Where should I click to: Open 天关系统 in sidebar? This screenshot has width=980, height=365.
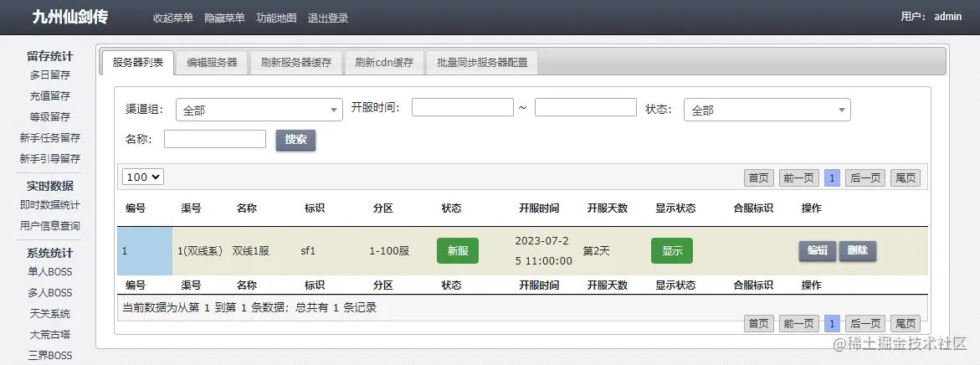click(50, 314)
